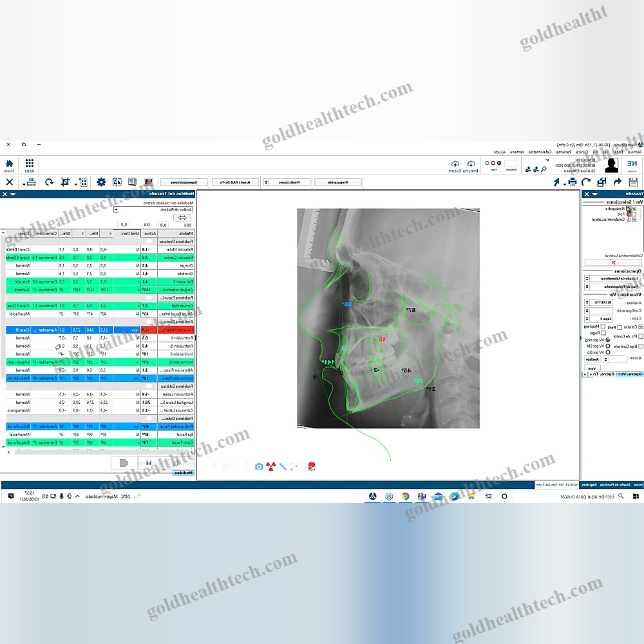Enable the Morphing checkbox
Screen dimensions: 644x644
tap(603, 327)
